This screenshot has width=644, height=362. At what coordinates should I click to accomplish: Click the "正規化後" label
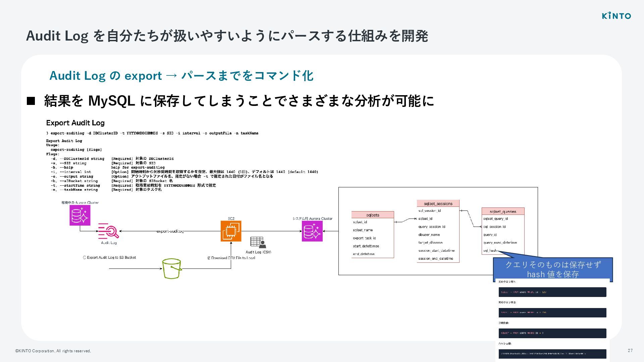click(x=503, y=323)
